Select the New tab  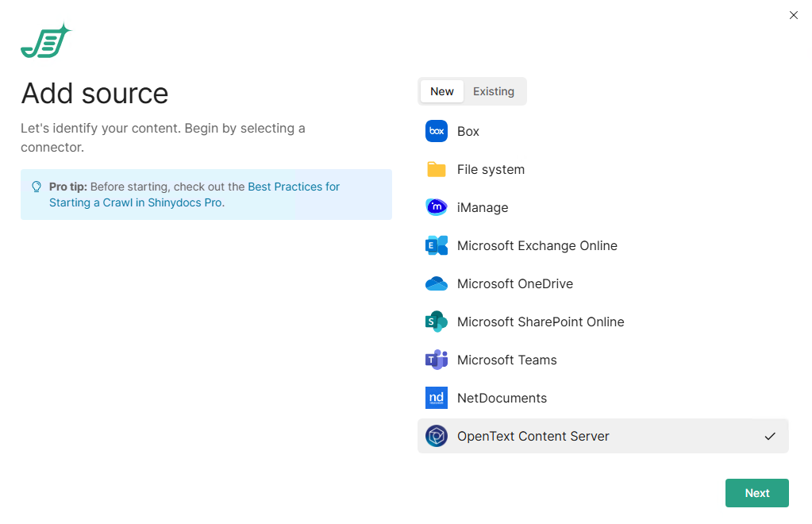click(x=441, y=91)
